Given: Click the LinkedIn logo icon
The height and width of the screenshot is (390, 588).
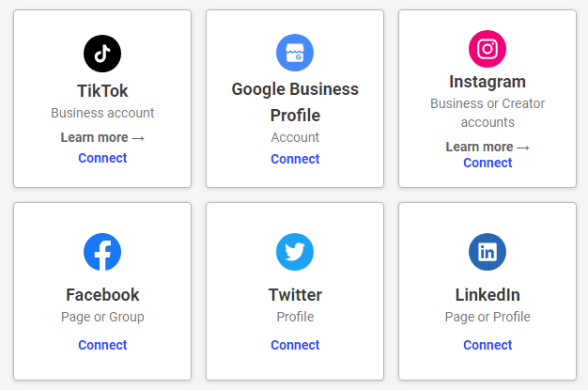Looking at the screenshot, I should pyautogui.click(x=487, y=252).
